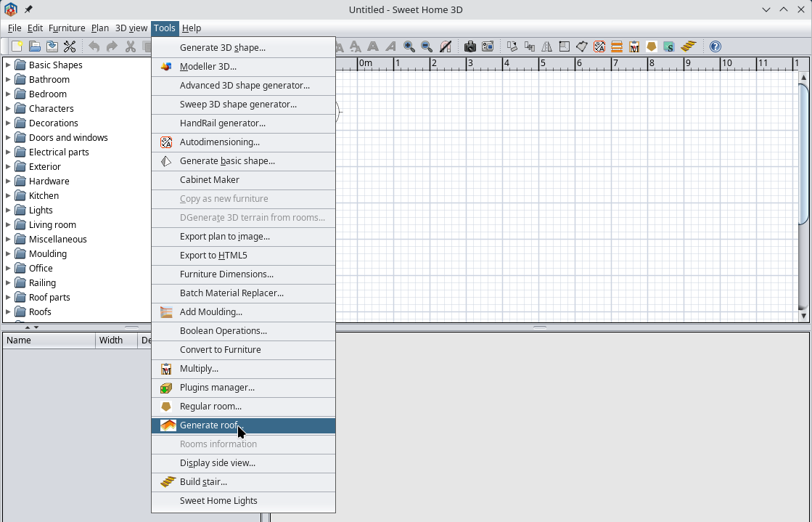This screenshot has height=522, width=812.
Task: Click the Zoom out magnifier icon
Action: pos(427,46)
